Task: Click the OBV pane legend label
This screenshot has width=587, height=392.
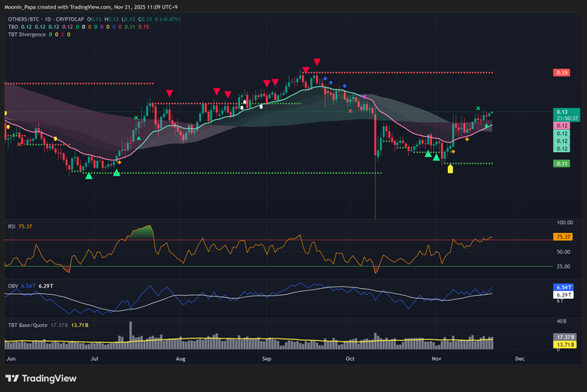Action: [11, 287]
